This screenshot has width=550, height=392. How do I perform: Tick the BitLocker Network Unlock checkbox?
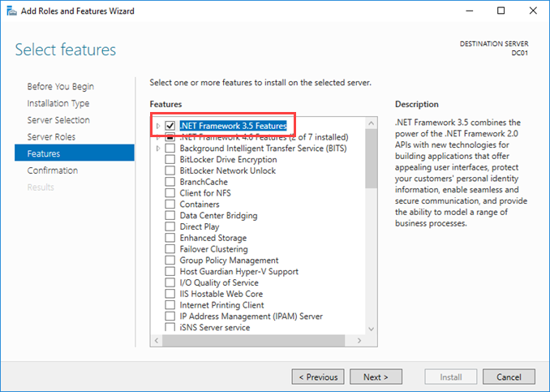point(170,170)
